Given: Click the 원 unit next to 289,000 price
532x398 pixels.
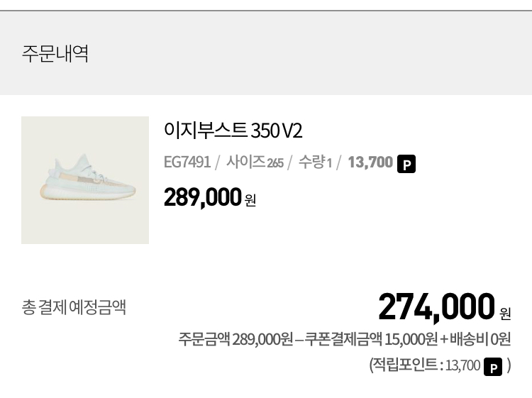Looking at the screenshot, I should tap(250, 201).
